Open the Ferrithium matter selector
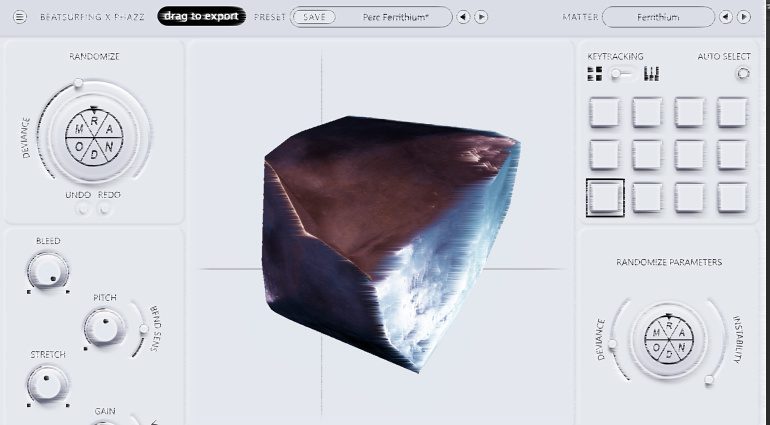Viewport: 770px width, 425px height. [x=658, y=17]
